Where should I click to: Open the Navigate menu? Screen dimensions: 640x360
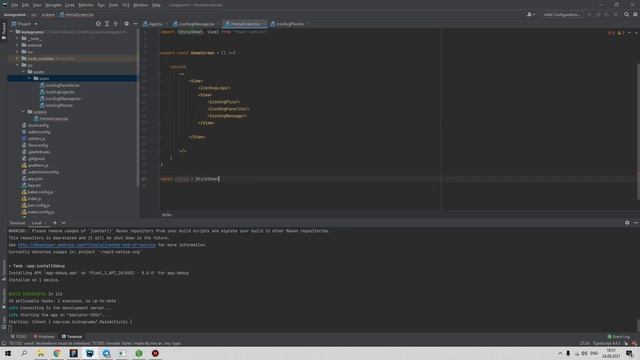click(x=53, y=5)
